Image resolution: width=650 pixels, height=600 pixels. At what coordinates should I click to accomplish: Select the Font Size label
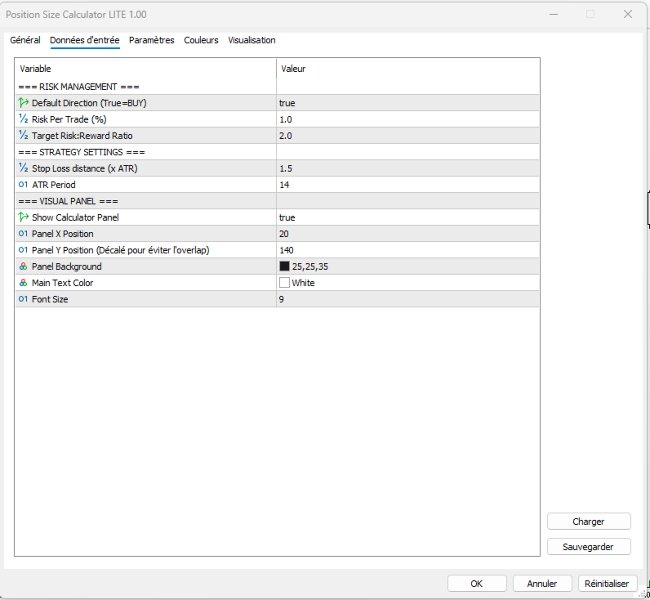point(50,299)
